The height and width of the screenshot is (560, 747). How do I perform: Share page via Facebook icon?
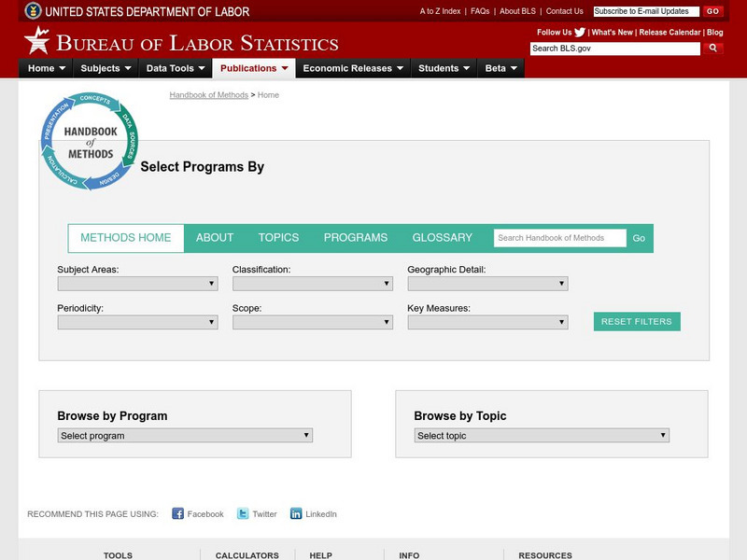coord(177,513)
